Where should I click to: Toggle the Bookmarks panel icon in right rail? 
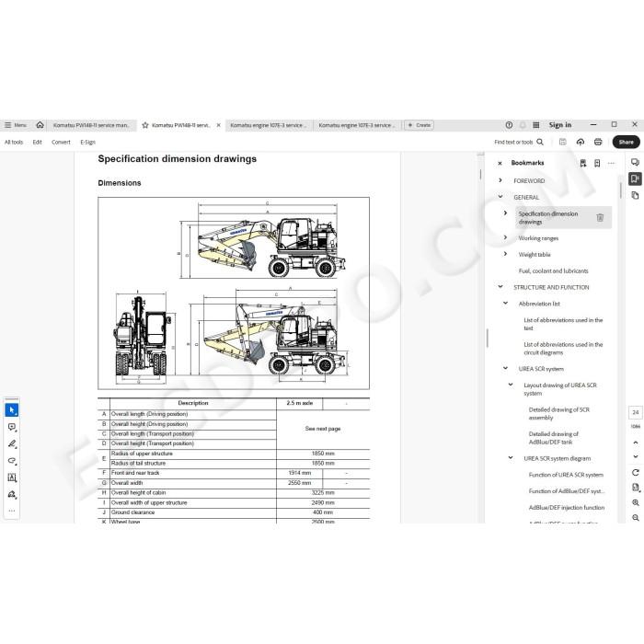tap(635, 178)
